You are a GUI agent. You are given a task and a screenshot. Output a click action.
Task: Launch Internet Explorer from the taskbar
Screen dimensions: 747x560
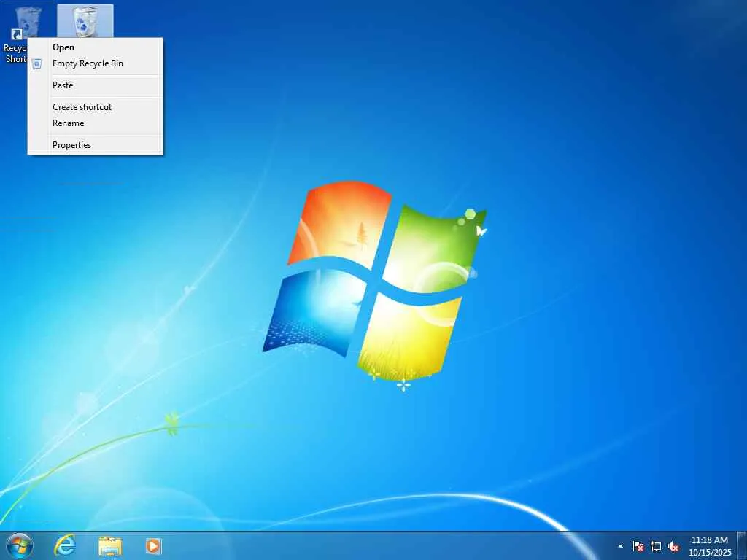tap(65, 545)
